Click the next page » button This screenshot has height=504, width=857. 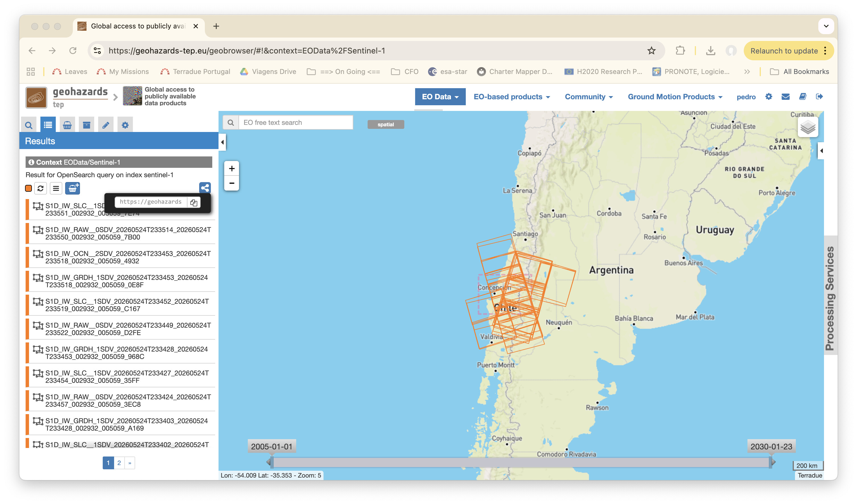129,463
